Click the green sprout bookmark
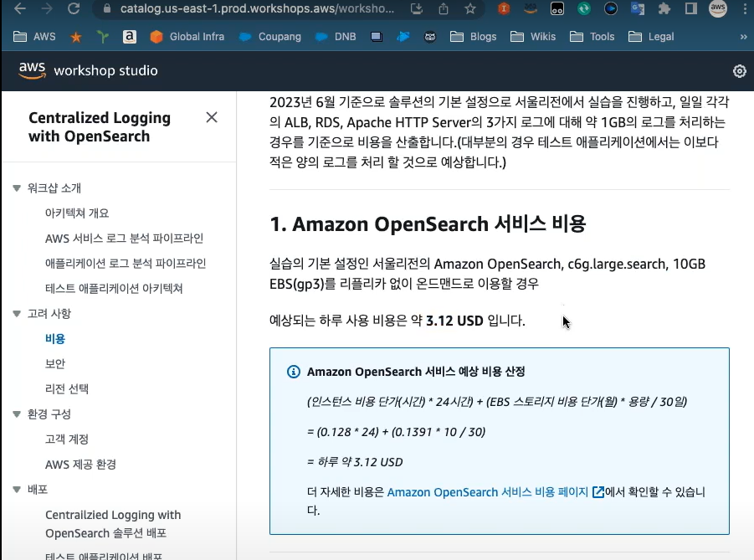This screenshot has width=754, height=560. point(102,37)
